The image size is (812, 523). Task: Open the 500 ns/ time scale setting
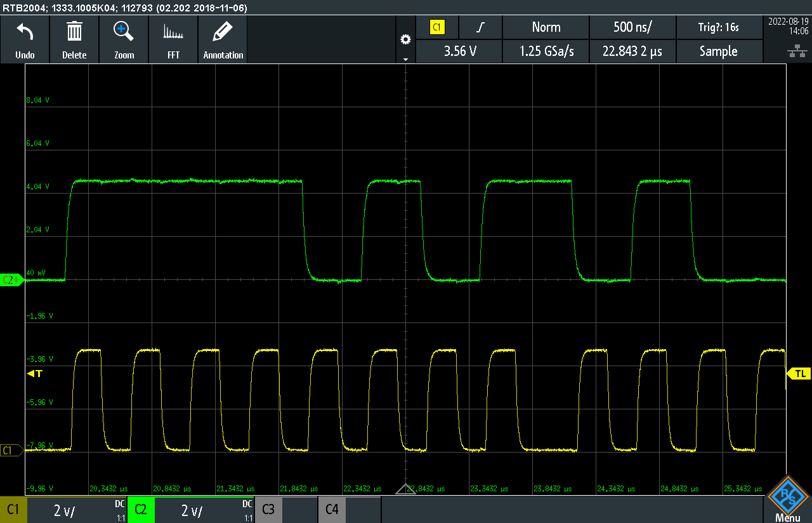point(632,27)
